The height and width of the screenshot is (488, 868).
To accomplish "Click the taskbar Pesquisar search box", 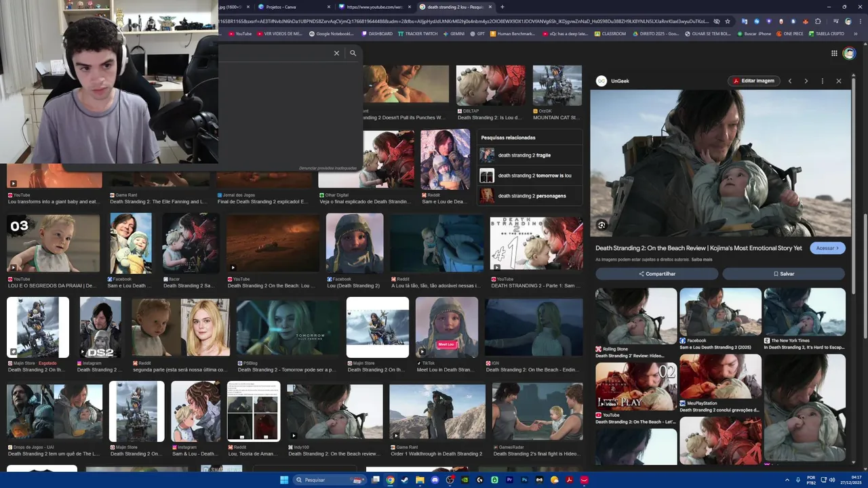I will click(x=330, y=480).
